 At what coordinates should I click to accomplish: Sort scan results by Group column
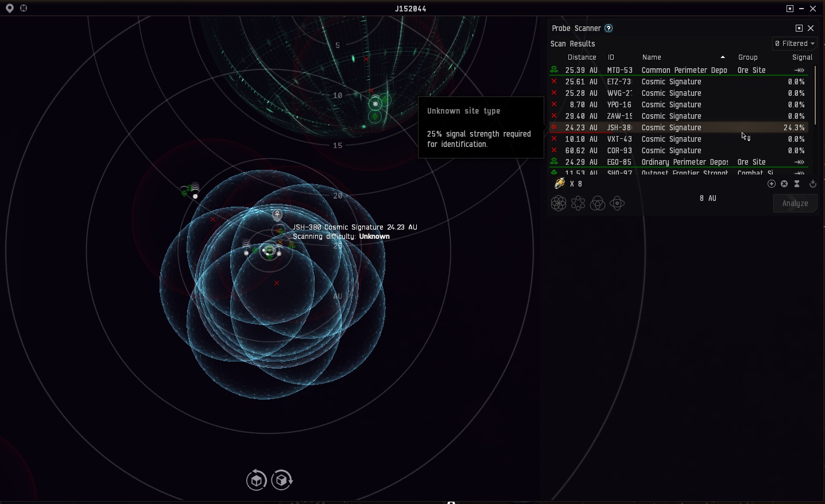coord(747,57)
